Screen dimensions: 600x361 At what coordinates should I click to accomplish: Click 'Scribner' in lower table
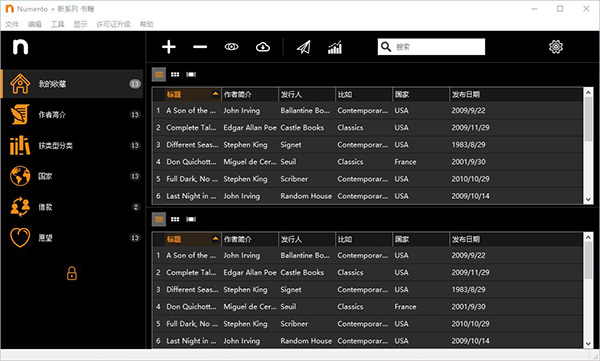[x=294, y=324]
